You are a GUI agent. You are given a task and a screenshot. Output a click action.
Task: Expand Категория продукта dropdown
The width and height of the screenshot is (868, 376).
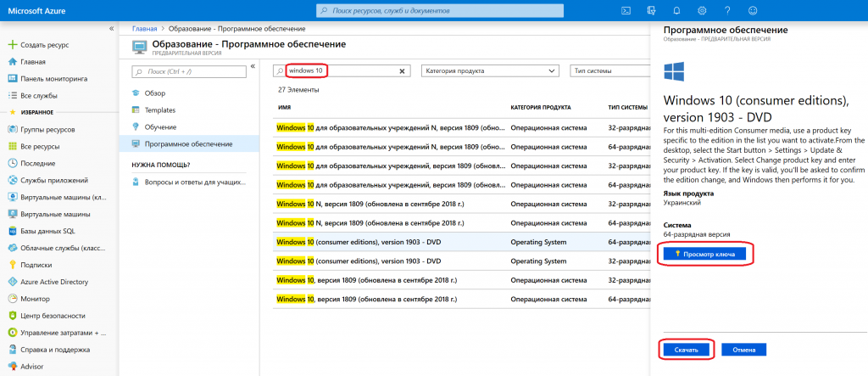pyautogui.click(x=490, y=71)
